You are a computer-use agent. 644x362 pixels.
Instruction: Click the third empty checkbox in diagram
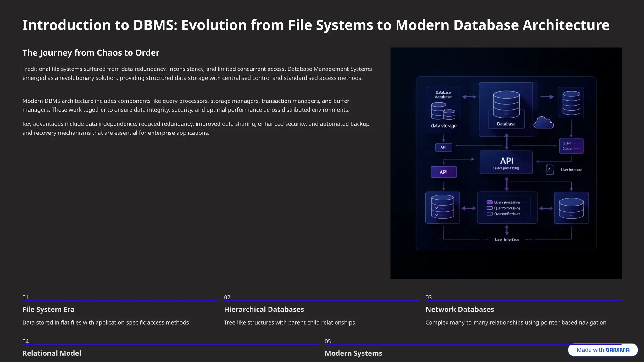(490, 214)
